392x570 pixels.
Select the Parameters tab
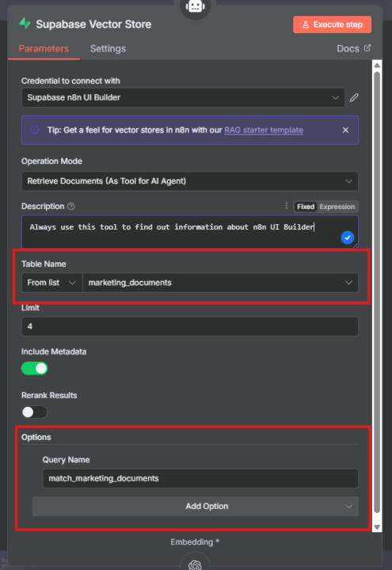44,48
